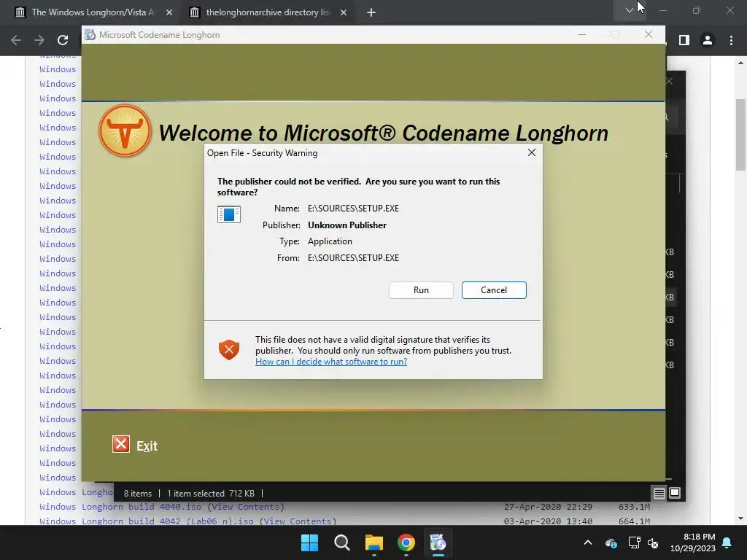Open taskbar Search
Viewport: 747px width, 560px height.
tap(341, 542)
